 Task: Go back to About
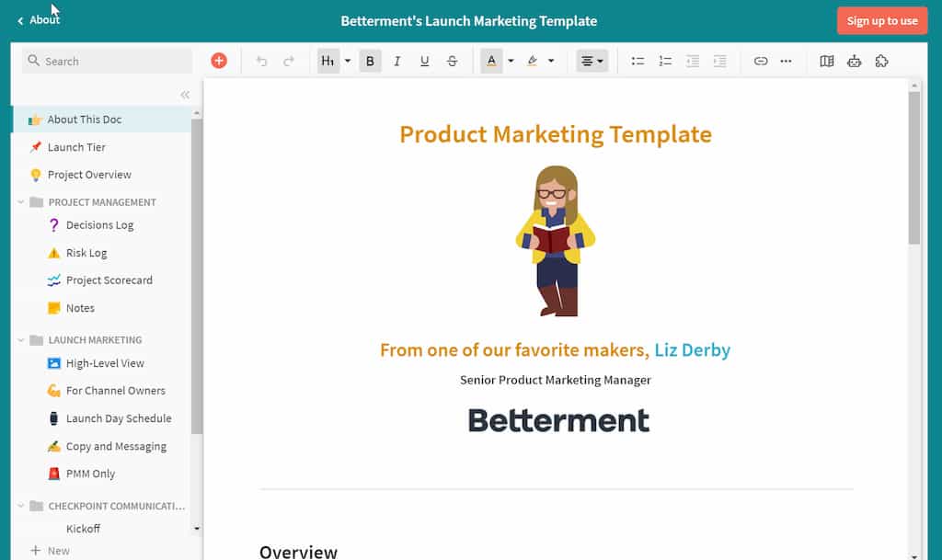tap(39, 20)
